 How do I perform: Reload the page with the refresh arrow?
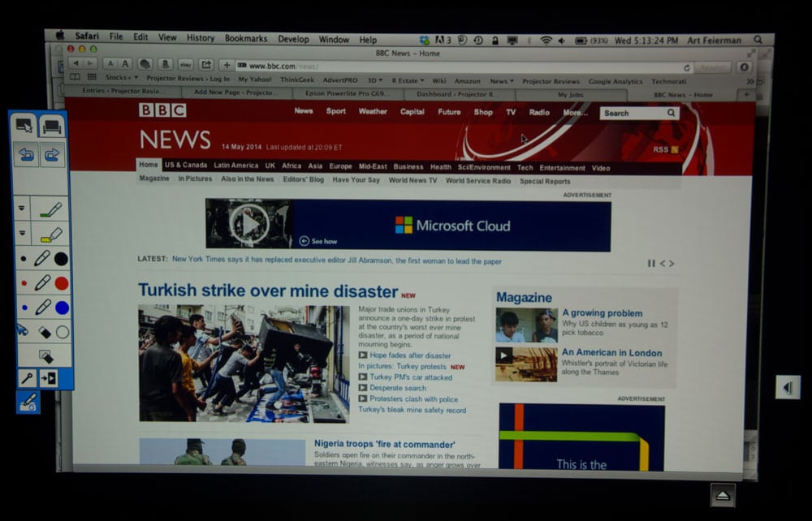pos(687,68)
